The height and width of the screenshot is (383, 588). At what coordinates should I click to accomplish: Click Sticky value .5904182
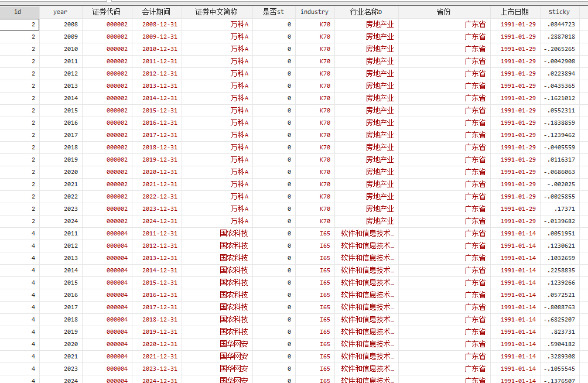pyautogui.click(x=561, y=344)
